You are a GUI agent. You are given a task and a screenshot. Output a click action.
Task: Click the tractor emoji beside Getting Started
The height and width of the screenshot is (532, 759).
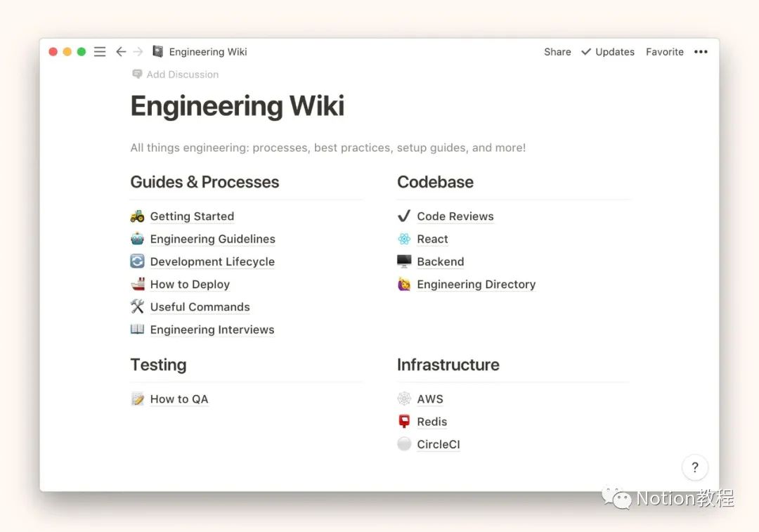point(137,216)
